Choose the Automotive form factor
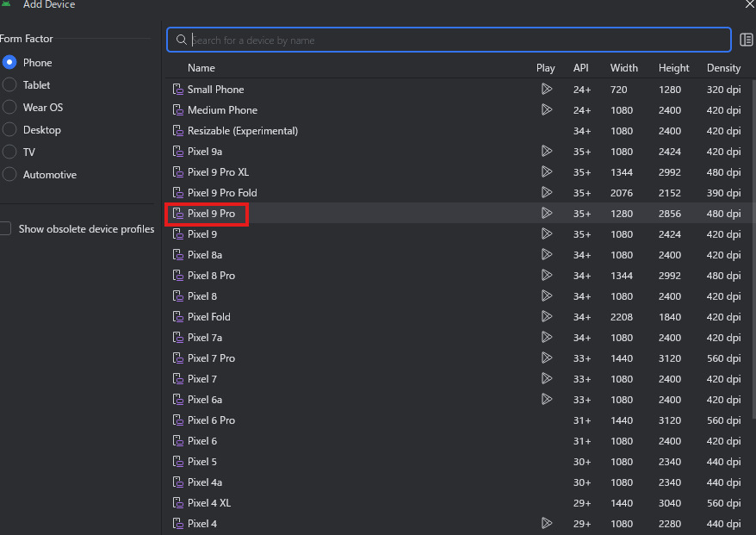The height and width of the screenshot is (535, 756). coord(9,174)
